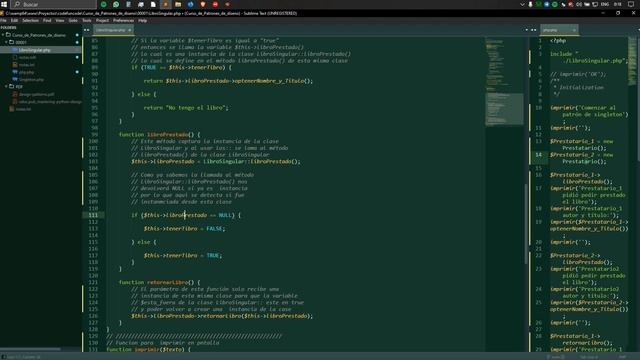The height and width of the screenshot is (360, 640).
Task: Open the blue browser icon on taskbar
Action: pos(191,4)
